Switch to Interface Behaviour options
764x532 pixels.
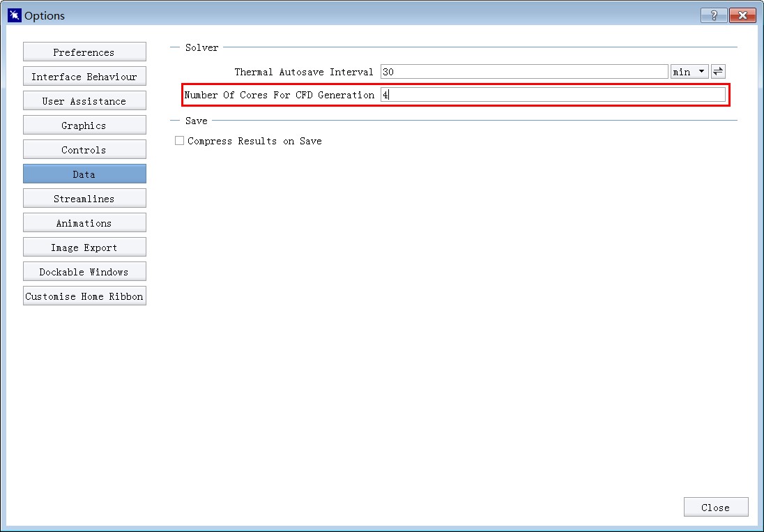(x=84, y=77)
